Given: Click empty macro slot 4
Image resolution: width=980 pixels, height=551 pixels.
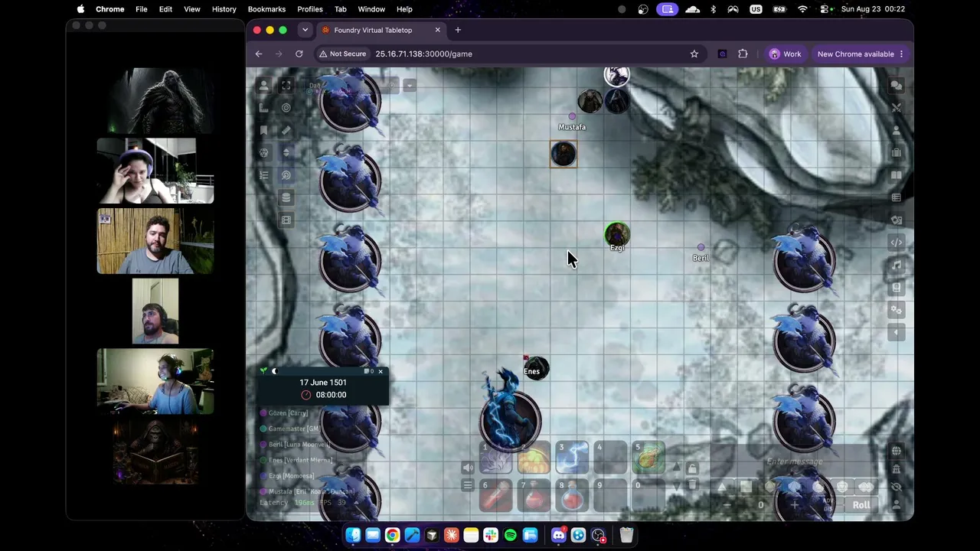Looking at the screenshot, I should 610,458.
